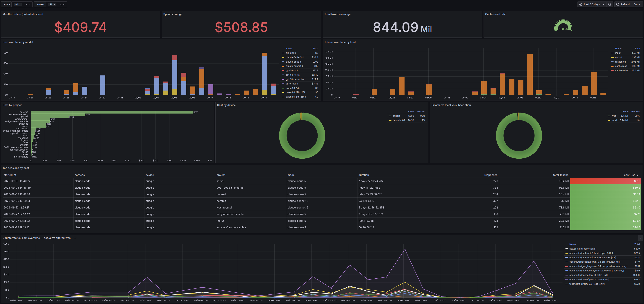
Task: Sort Billable legend by Value header
Action: [x=625, y=112]
